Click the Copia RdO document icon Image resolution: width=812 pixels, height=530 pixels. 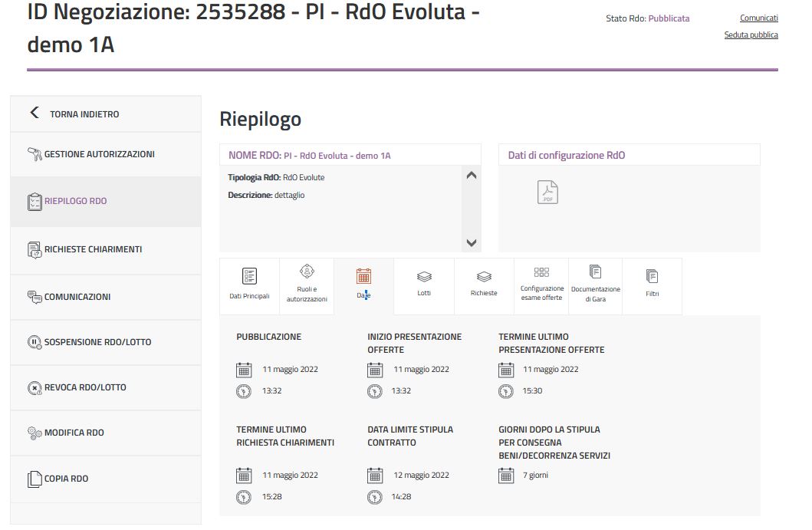click(x=35, y=479)
